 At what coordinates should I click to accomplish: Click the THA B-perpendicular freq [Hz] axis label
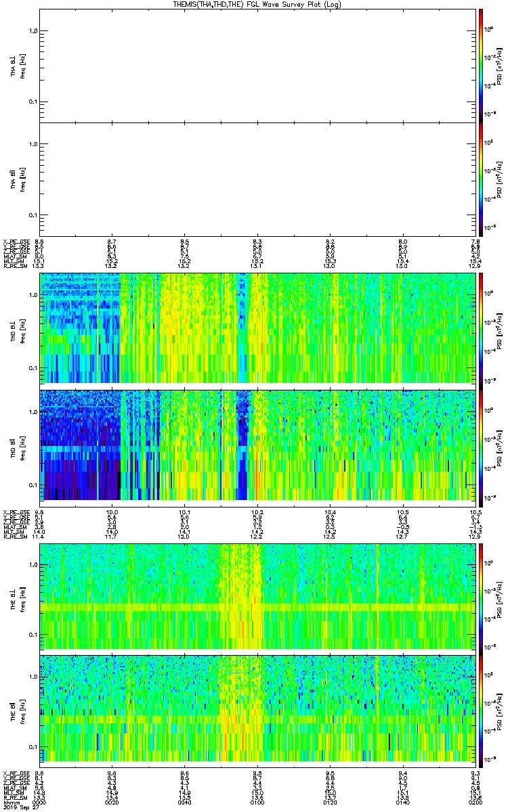point(22,65)
